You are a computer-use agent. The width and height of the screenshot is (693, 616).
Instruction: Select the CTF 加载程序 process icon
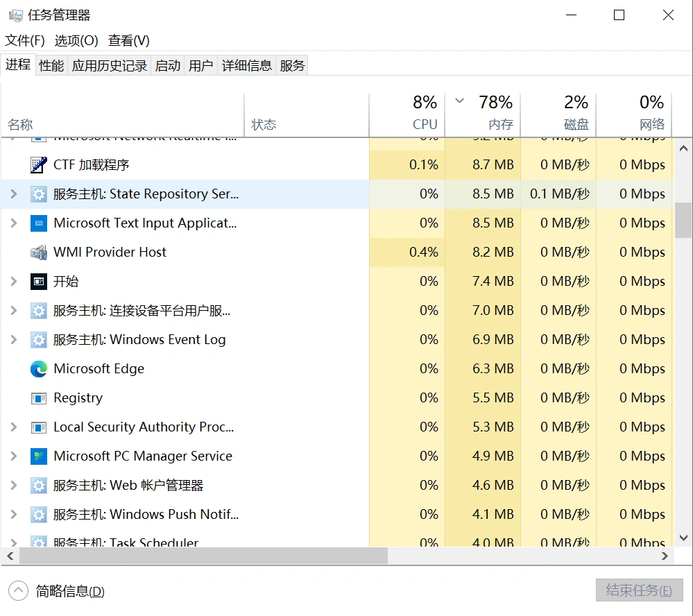coord(39,164)
